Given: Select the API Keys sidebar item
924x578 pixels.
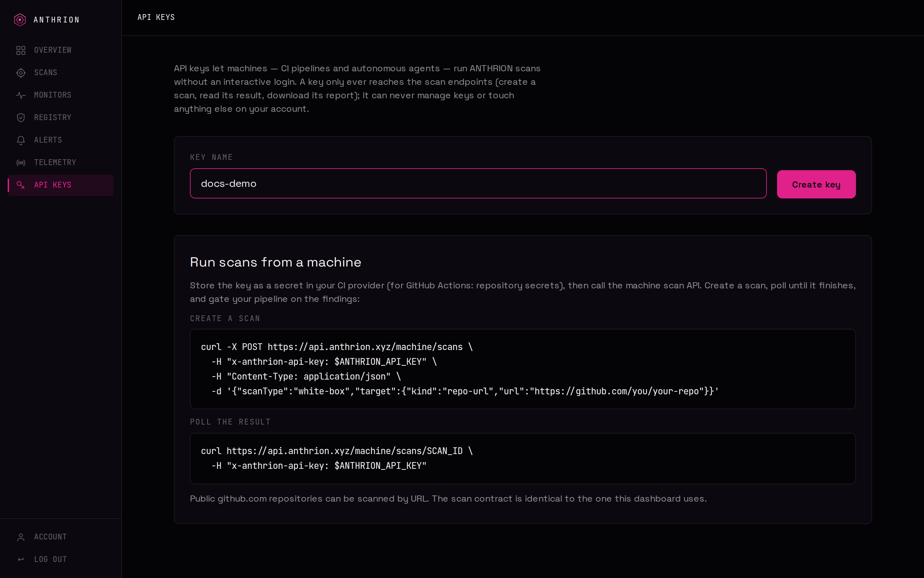Looking at the screenshot, I should [61, 185].
